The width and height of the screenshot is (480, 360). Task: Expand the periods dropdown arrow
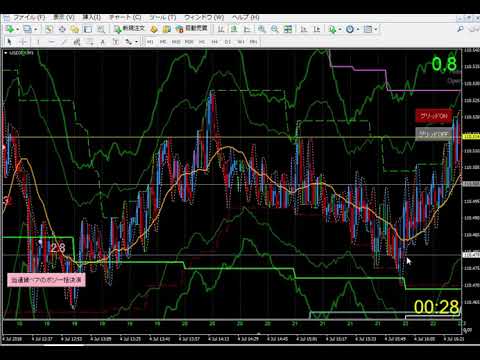coord(358,29)
